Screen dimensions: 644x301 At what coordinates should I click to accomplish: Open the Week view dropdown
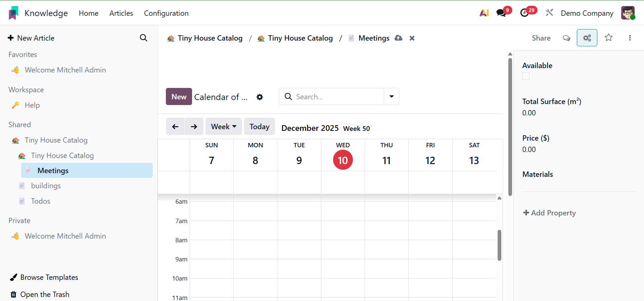pos(224,127)
